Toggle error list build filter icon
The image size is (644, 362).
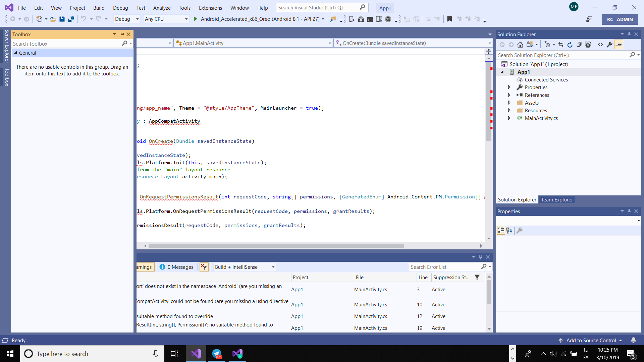coord(204,267)
